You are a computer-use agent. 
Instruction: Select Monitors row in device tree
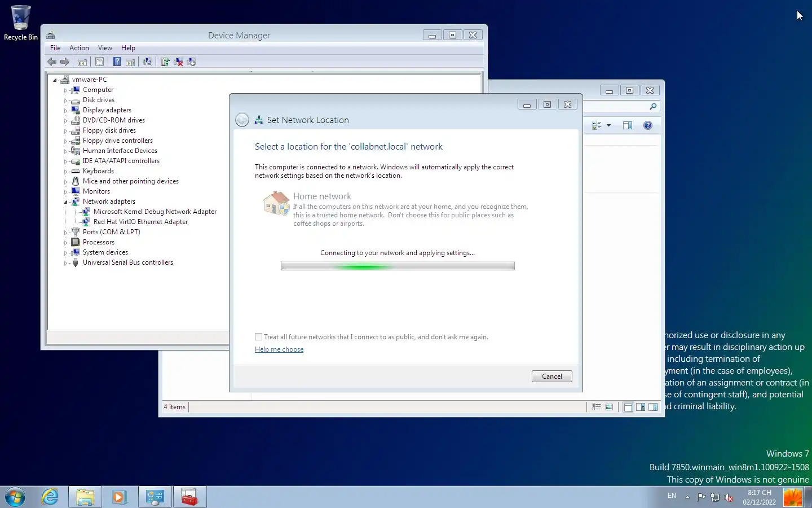(x=96, y=191)
